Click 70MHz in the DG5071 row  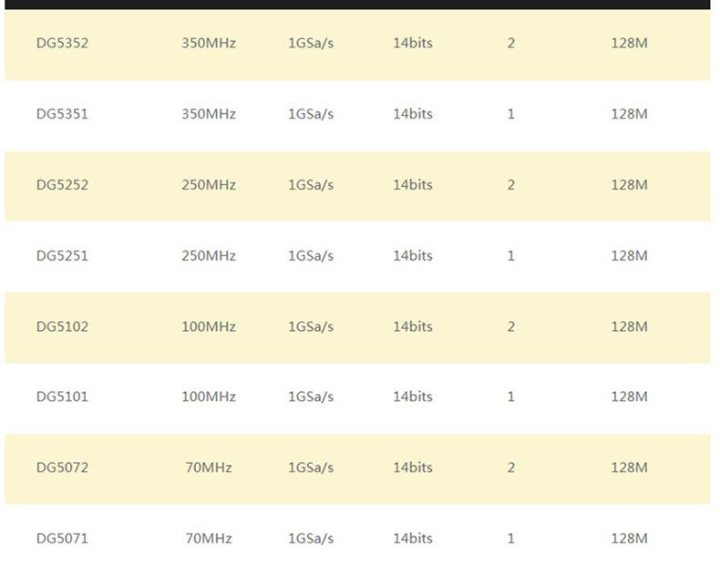[209, 538]
